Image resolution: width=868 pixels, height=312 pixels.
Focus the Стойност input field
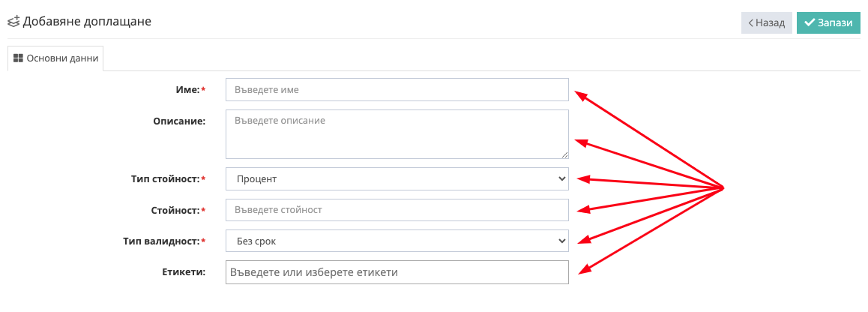397,210
